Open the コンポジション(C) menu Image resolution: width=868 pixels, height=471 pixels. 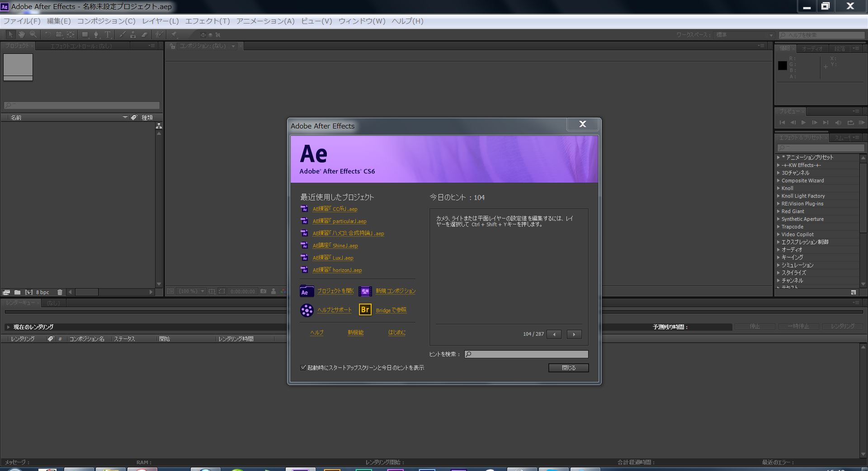[x=106, y=21]
